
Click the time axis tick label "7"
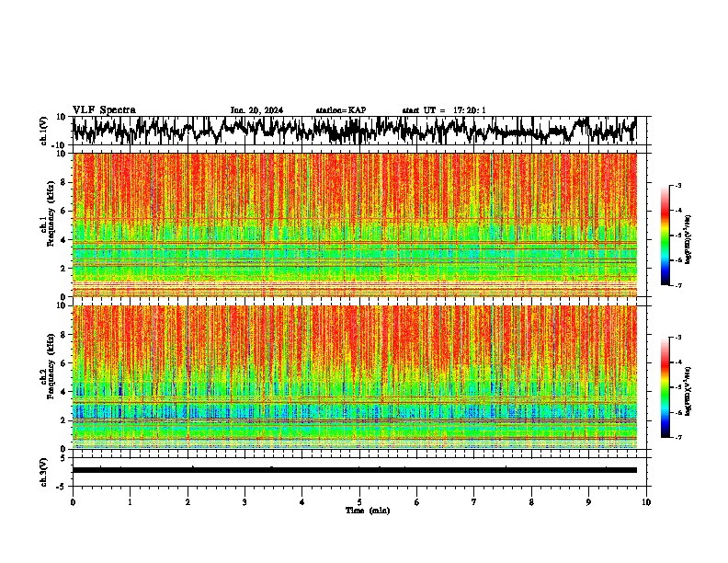click(474, 502)
